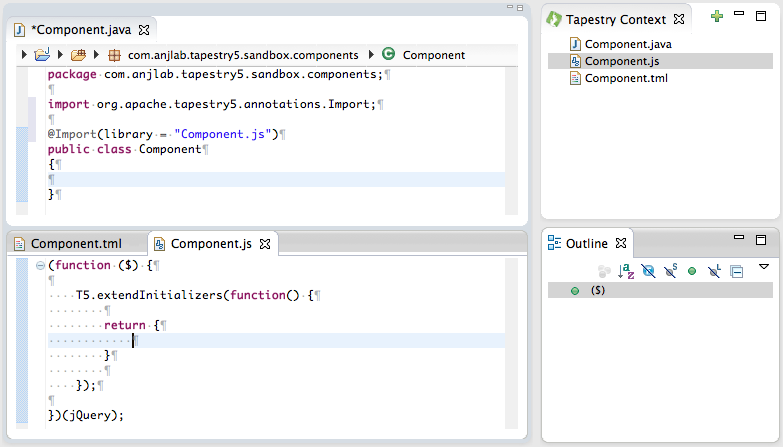Open Component.java in Tapestry Context list

coord(628,44)
